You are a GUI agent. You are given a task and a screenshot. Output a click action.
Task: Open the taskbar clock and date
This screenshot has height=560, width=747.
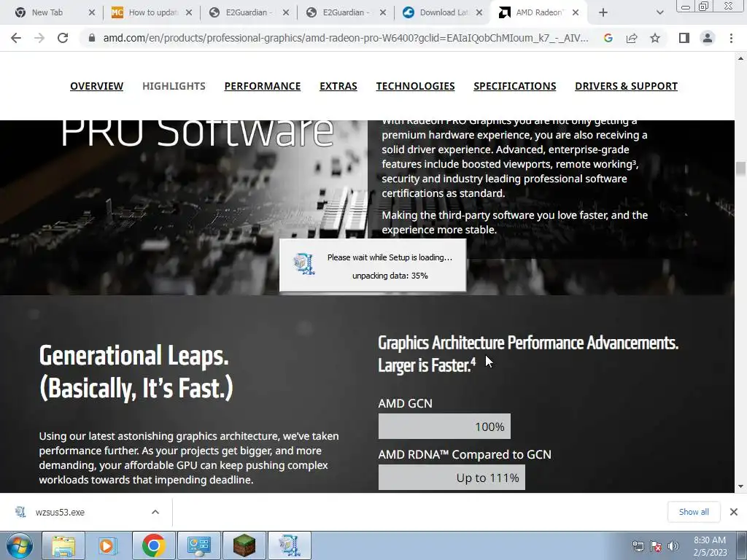coord(710,546)
